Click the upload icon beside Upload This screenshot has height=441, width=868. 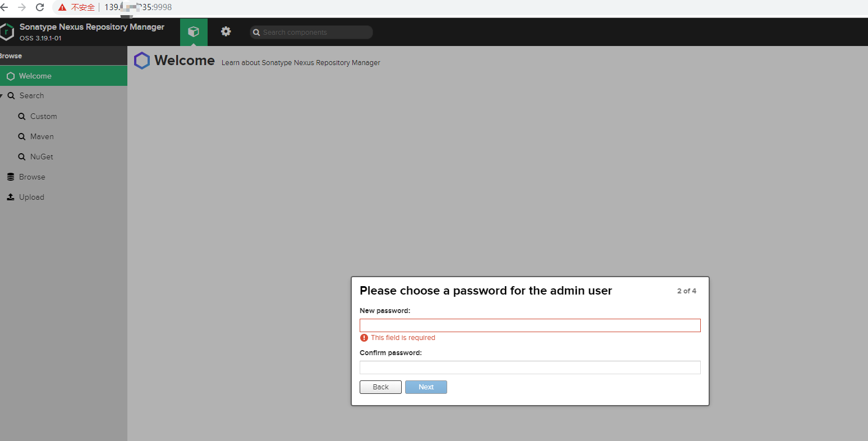[11, 197]
